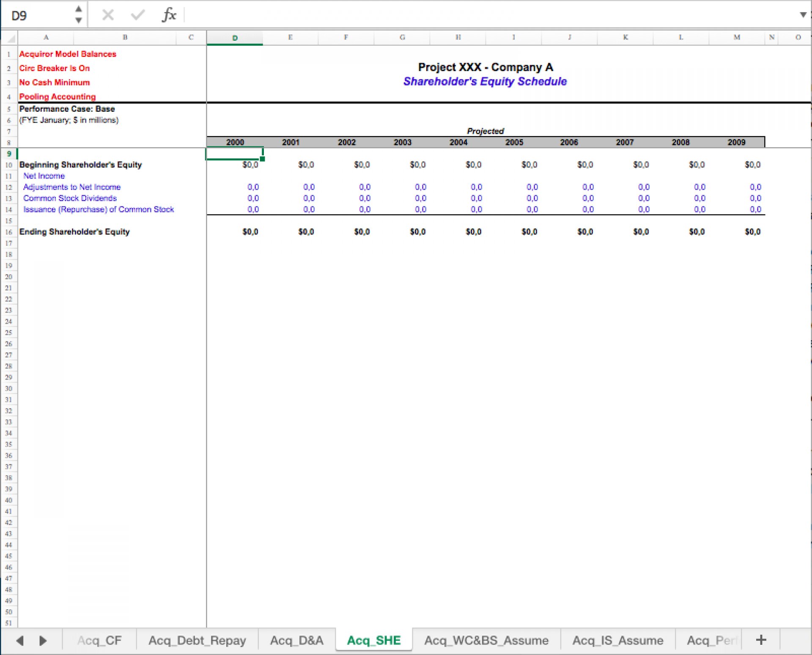Click the 'Net Income' row label
This screenshot has height=655, width=812.
tap(44, 176)
